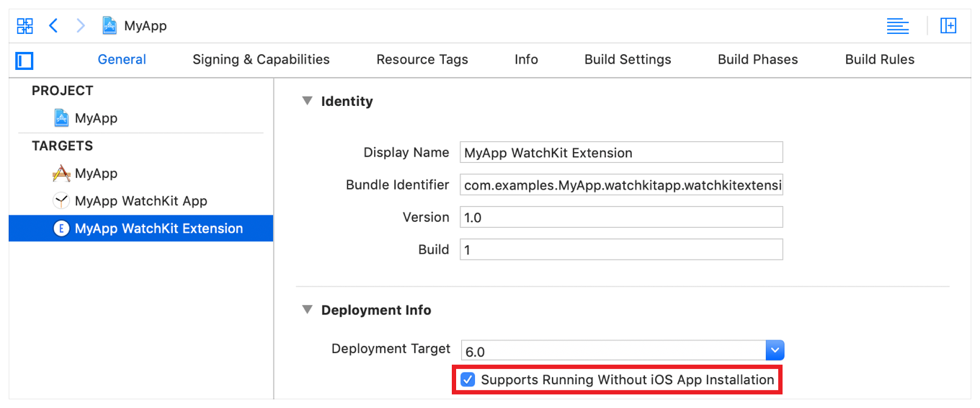
Task: Click the Bundle Identifier text field
Action: [x=620, y=185]
